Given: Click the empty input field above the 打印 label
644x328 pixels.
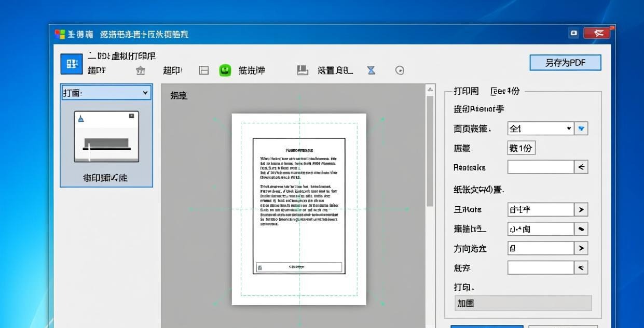Looking at the screenshot, I should (x=541, y=267).
